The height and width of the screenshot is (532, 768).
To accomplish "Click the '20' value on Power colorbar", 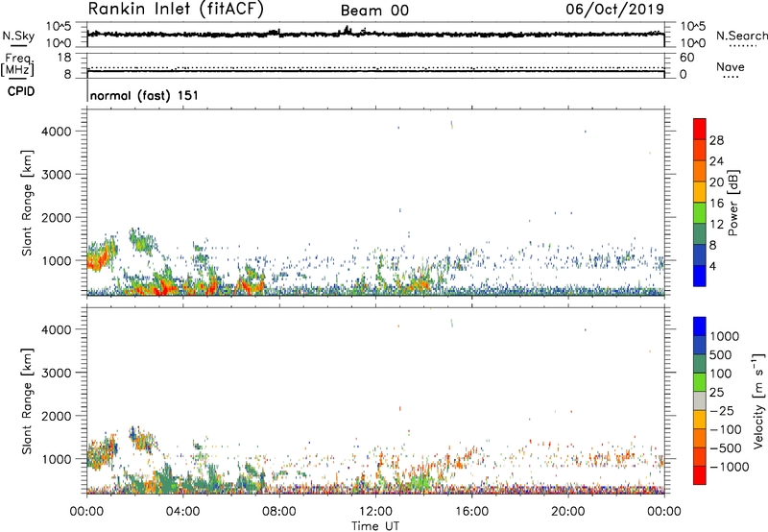I will [716, 182].
